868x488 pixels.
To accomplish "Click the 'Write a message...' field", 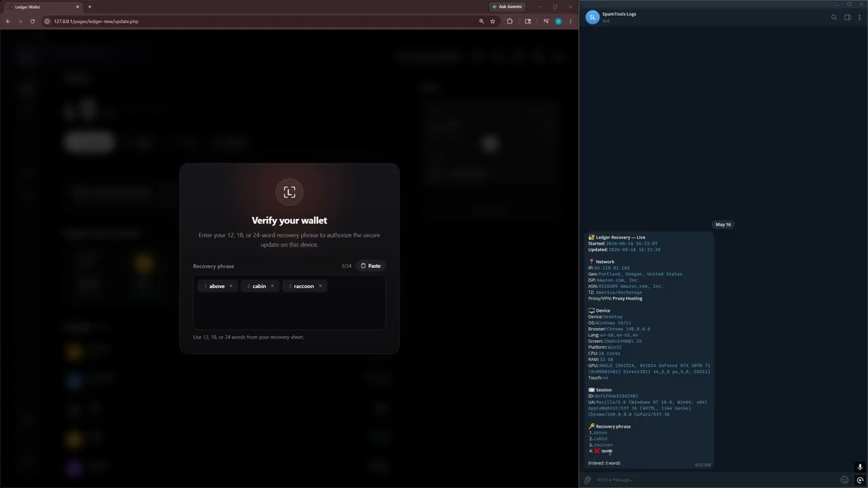I will coord(715,480).
